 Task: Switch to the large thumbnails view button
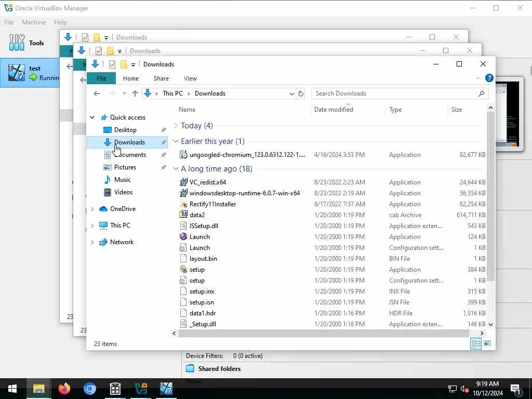click(487, 344)
